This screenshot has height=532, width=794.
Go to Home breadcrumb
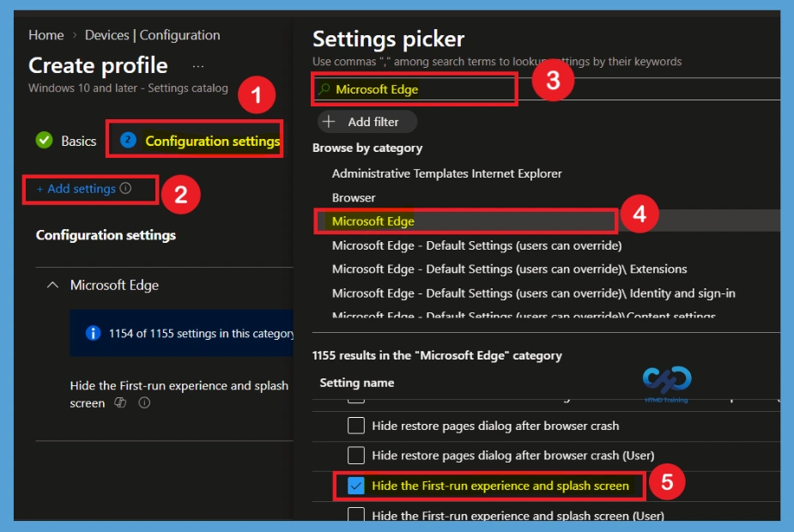coord(46,35)
